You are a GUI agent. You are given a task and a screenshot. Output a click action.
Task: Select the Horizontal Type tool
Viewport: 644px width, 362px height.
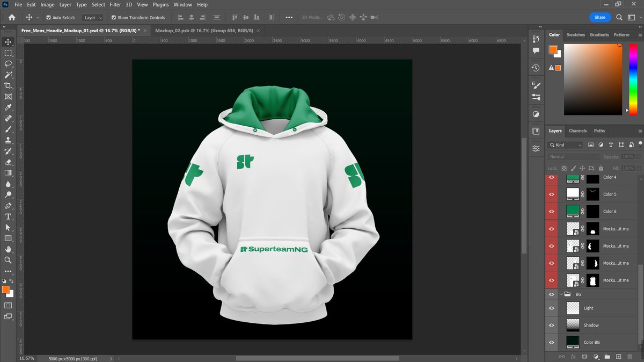click(x=8, y=216)
